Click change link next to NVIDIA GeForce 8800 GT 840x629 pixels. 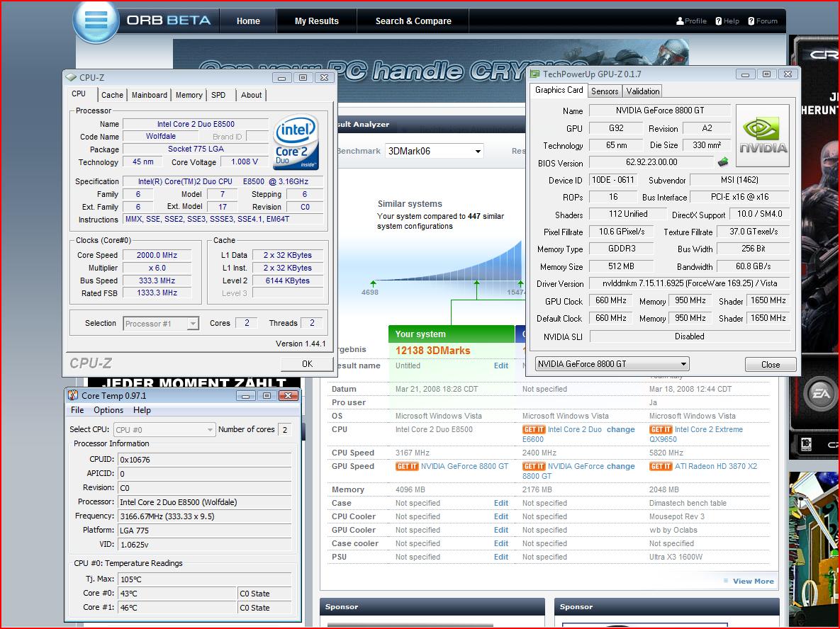(620, 466)
